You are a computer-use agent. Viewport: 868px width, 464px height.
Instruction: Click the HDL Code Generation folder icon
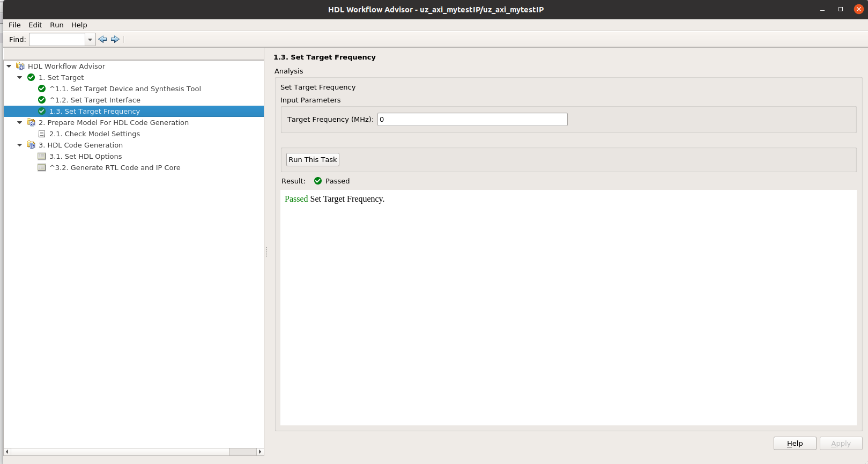point(31,145)
